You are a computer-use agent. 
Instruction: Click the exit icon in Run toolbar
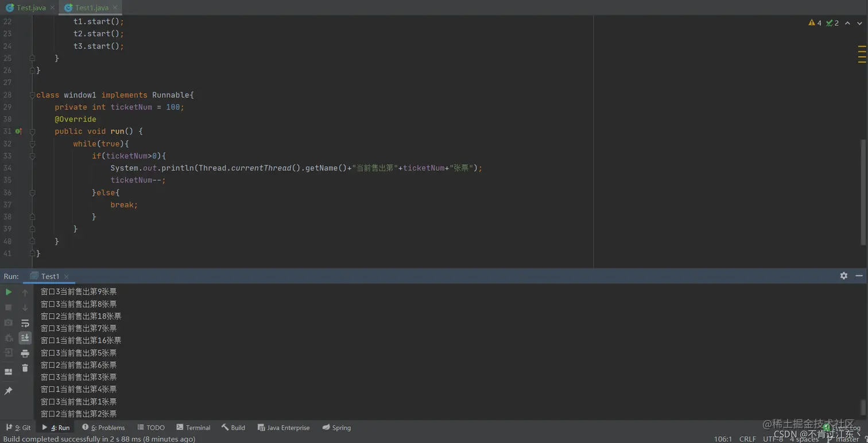(x=9, y=353)
